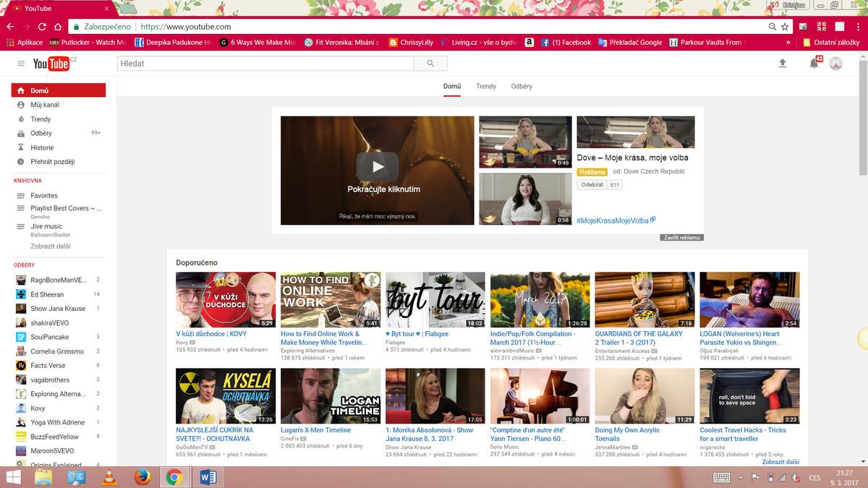Close the ad with Zavřít reklamu

click(682, 237)
